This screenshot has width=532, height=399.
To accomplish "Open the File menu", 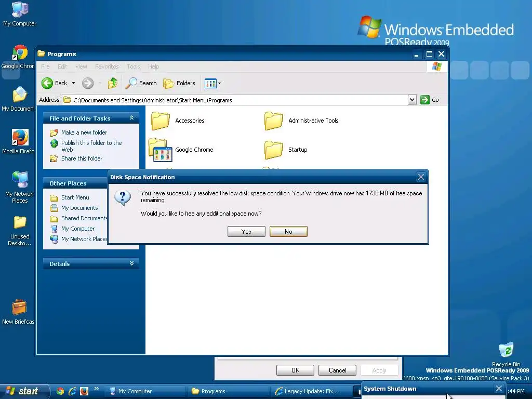I will [45, 66].
